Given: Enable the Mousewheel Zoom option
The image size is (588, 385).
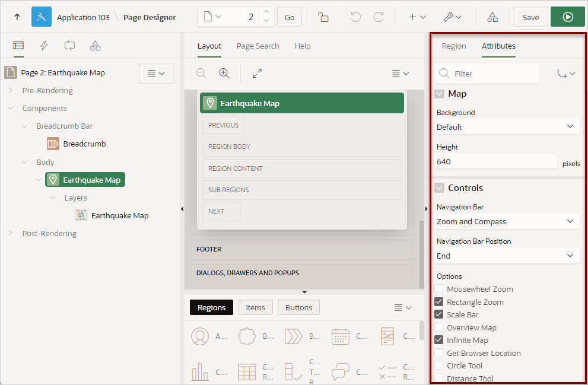Looking at the screenshot, I should [x=438, y=289].
